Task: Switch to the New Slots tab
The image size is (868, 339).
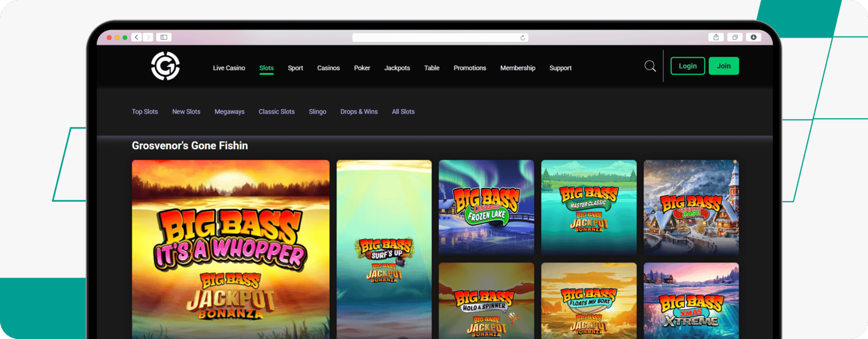Action: 186,111
